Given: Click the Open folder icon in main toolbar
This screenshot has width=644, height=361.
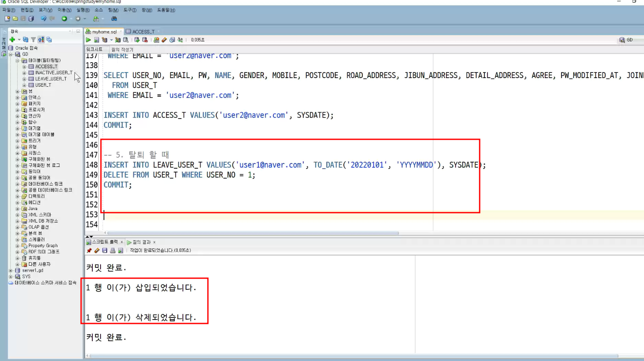Looking at the screenshot, I should coord(15,19).
